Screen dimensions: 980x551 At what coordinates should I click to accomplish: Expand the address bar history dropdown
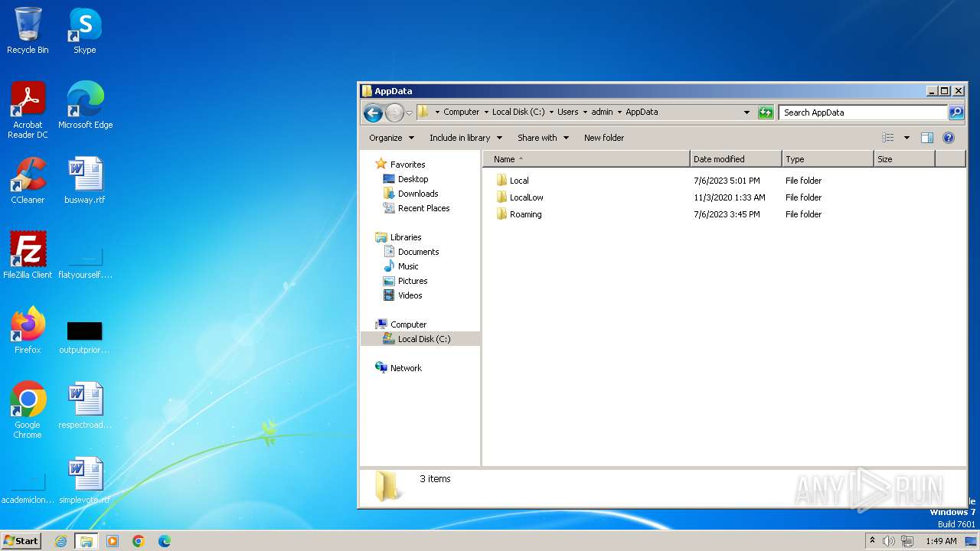[x=747, y=112]
